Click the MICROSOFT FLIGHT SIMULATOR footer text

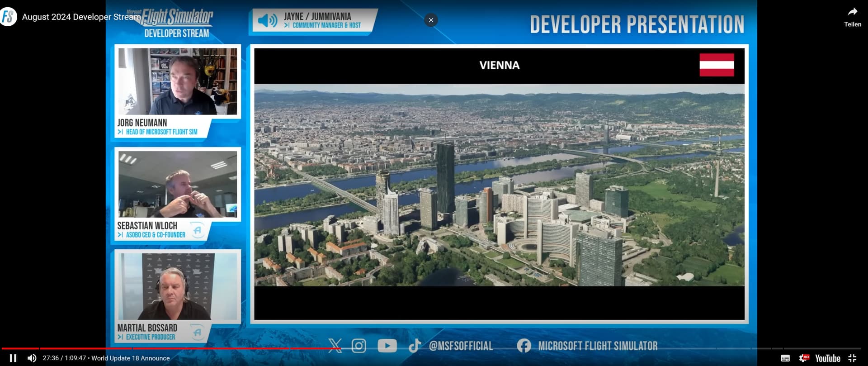coord(598,346)
